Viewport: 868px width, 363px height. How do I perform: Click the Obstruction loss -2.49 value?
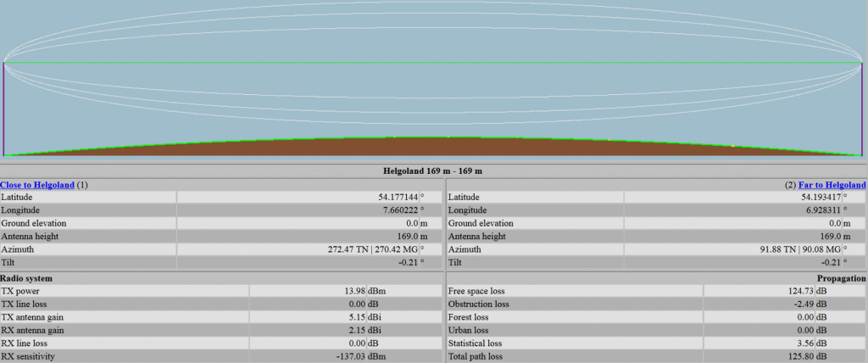pyautogui.click(x=793, y=304)
